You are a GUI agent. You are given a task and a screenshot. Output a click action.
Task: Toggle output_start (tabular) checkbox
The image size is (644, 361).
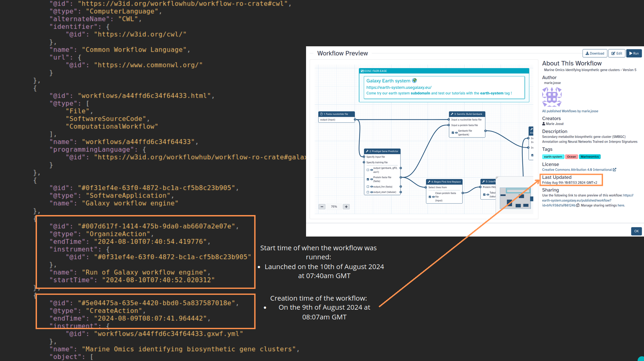(x=368, y=192)
